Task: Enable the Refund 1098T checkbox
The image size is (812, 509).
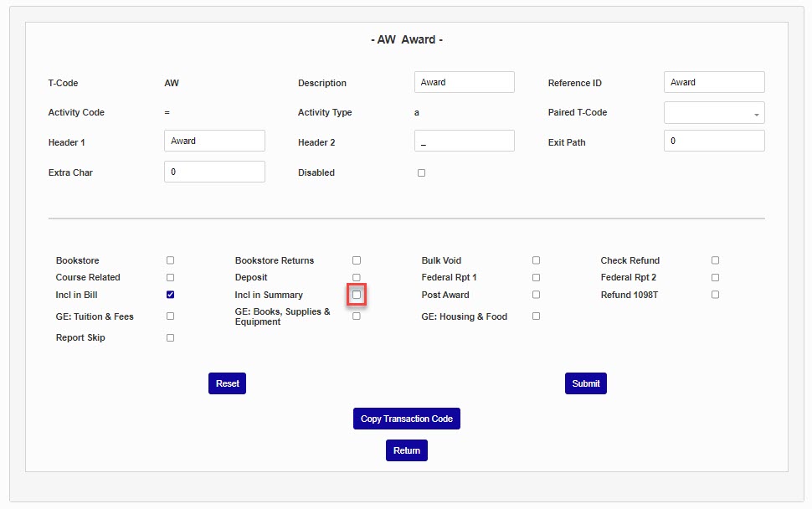Action: (x=715, y=295)
